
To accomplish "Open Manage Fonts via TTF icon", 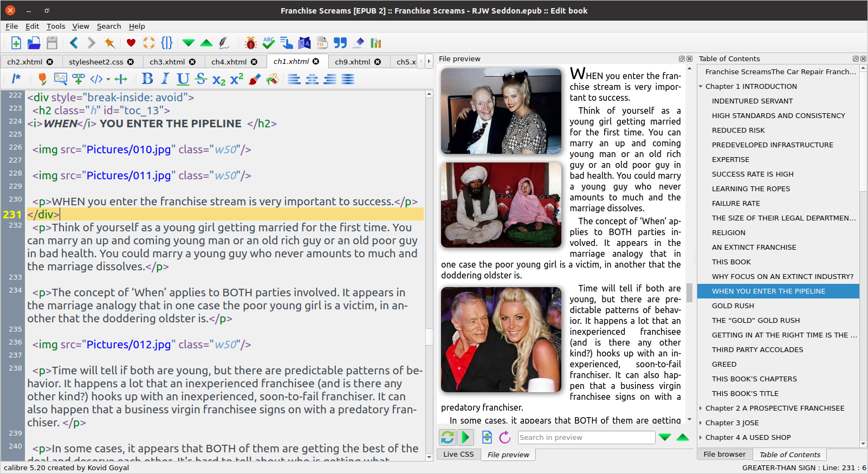I will click(322, 43).
